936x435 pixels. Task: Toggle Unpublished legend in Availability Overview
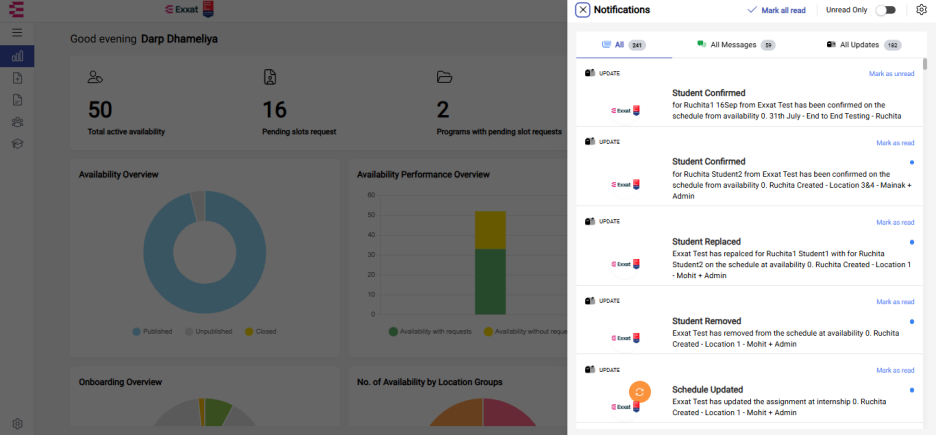[208, 331]
